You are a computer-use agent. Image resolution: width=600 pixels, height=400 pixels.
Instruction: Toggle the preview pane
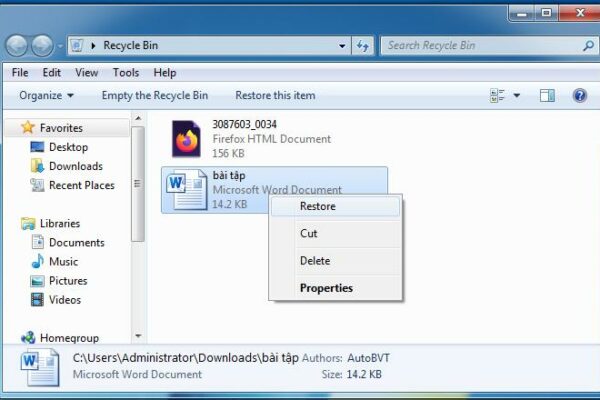(547, 95)
